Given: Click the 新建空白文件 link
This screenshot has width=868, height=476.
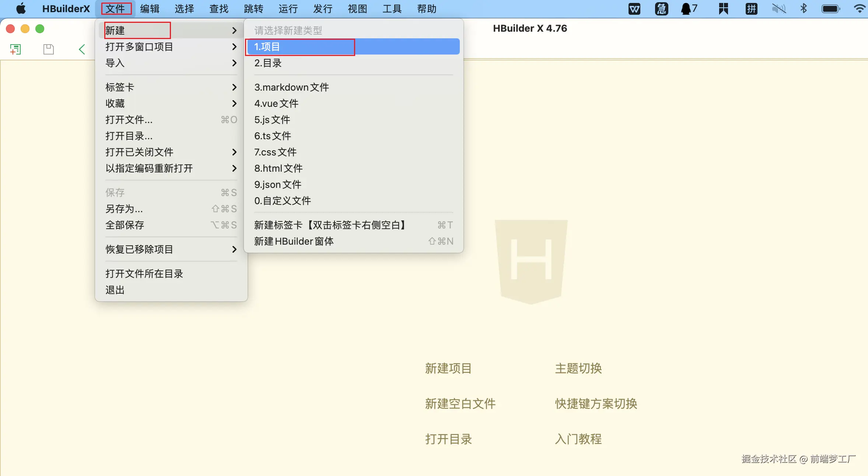Looking at the screenshot, I should (x=460, y=403).
